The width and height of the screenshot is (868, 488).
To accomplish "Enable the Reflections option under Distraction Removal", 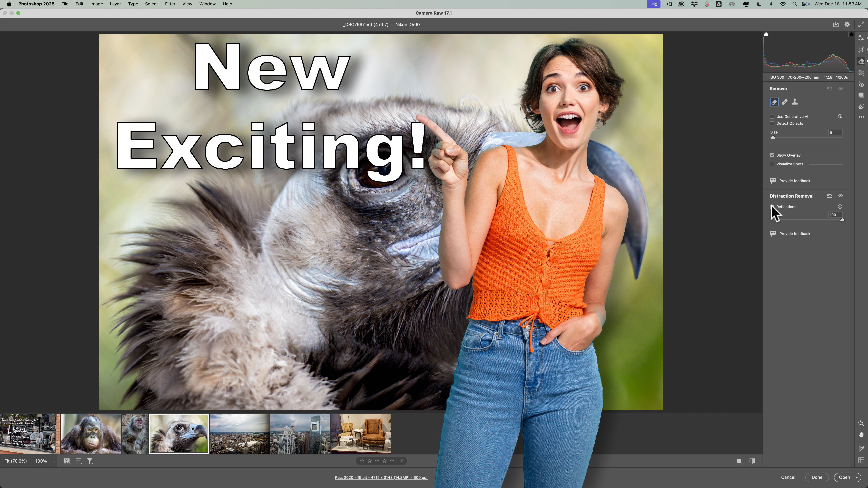I will click(x=772, y=207).
